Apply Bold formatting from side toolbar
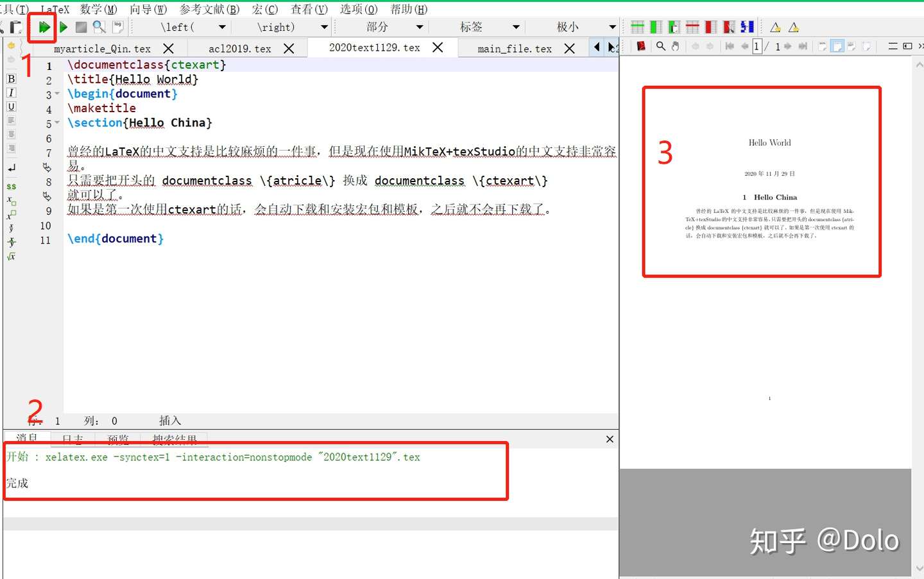The image size is (924, 579). 11,79
